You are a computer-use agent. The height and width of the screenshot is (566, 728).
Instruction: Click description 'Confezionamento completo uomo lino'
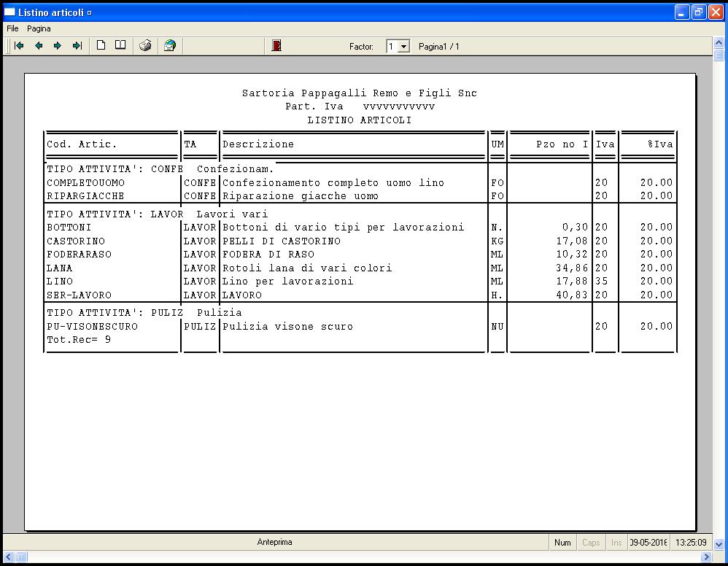[333, 183]
